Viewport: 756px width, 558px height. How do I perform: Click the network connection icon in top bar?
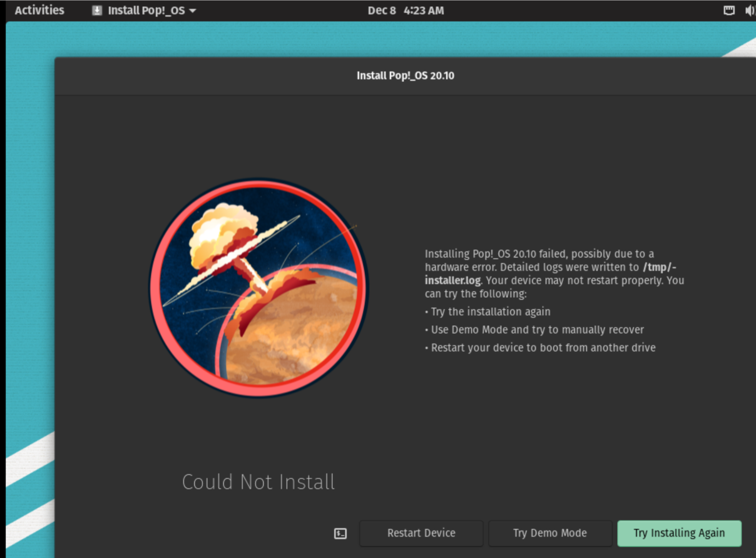click(729, 10)
